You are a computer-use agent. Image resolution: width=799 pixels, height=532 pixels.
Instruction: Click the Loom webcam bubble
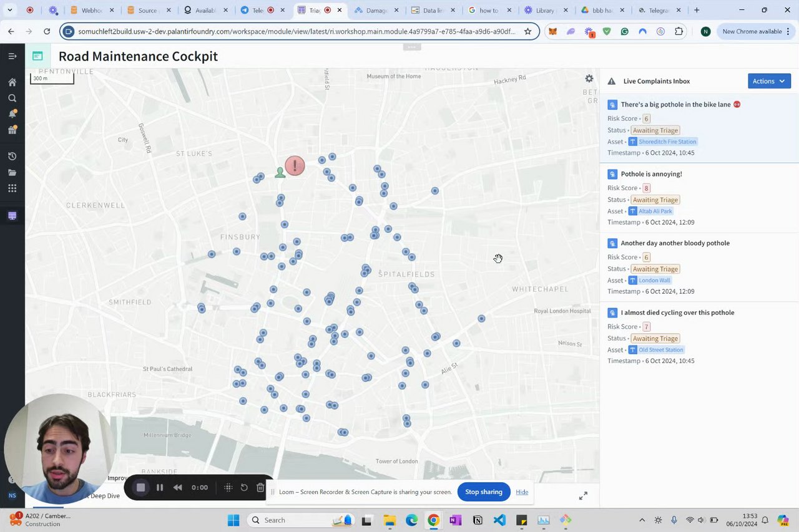pos(59,449)
